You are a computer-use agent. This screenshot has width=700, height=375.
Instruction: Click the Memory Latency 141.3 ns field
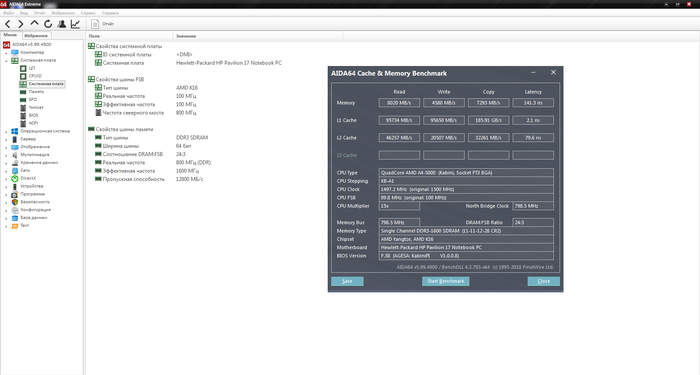(x=533, y=103)
